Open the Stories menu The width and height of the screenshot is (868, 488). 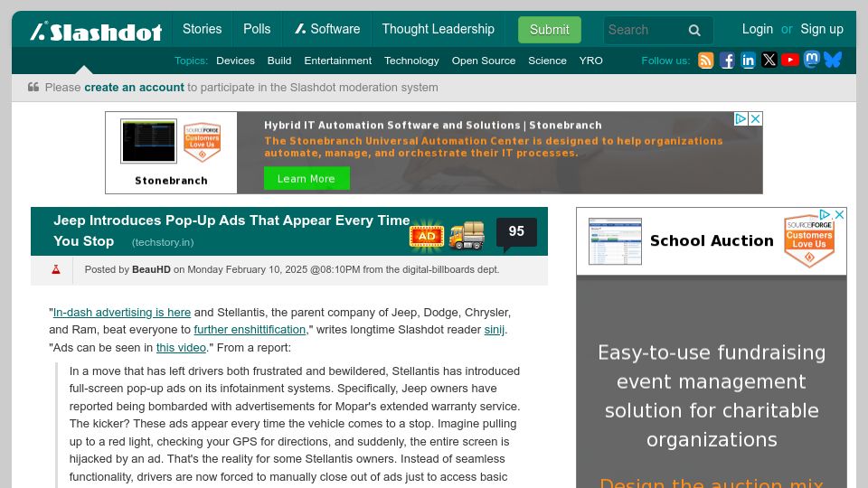click(x=202, y=29)
